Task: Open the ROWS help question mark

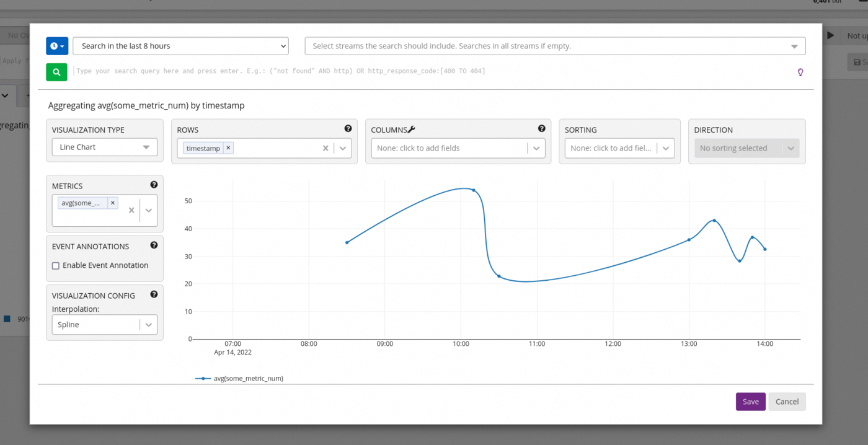Action: pos(348,128)
